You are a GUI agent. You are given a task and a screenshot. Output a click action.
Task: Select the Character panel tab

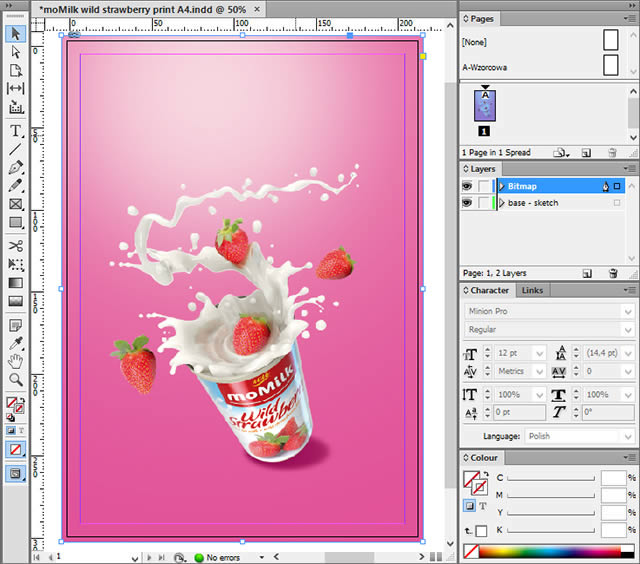pyautogui.click(x=486, y=290)
